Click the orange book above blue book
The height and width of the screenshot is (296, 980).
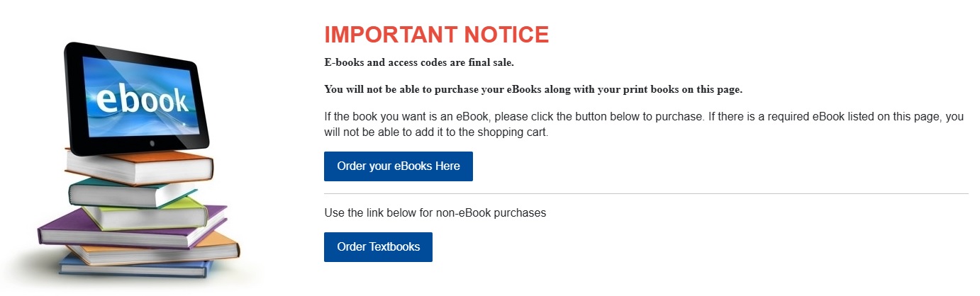(154, 251)
